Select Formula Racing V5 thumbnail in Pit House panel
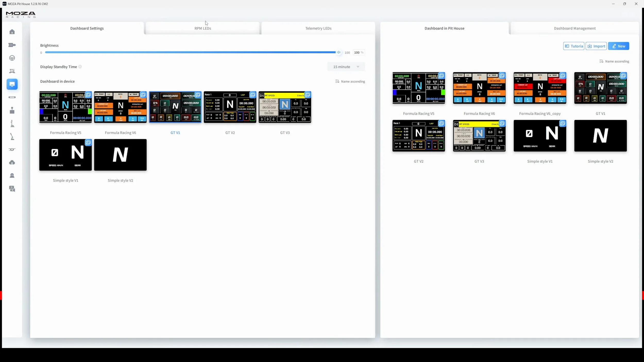Viewport: 644px width, 362px height. 419,88
